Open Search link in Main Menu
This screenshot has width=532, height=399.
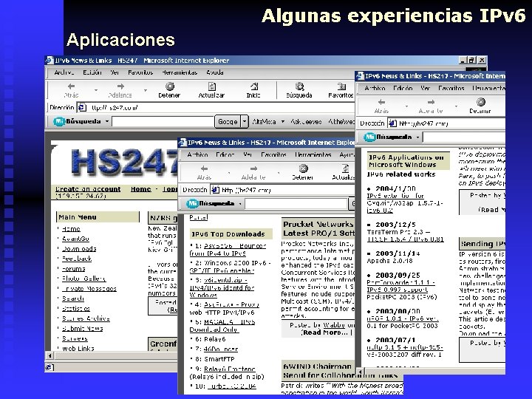[x=73, y=299]
